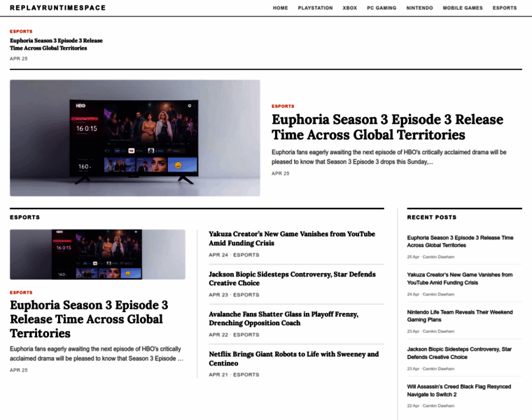The width and height of the screenshot is (532, 420).
Task: Open recent post 'Will Assassin's Creed Black Flag Resynced'
Action: coord(459,391)
